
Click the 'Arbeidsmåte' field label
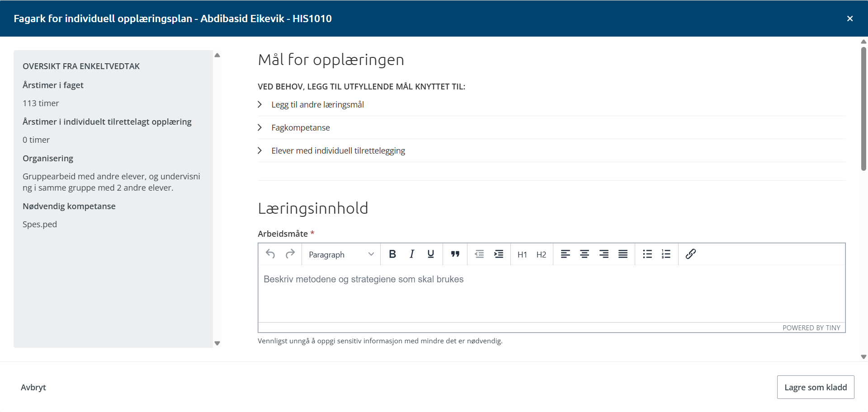point(283,234)
